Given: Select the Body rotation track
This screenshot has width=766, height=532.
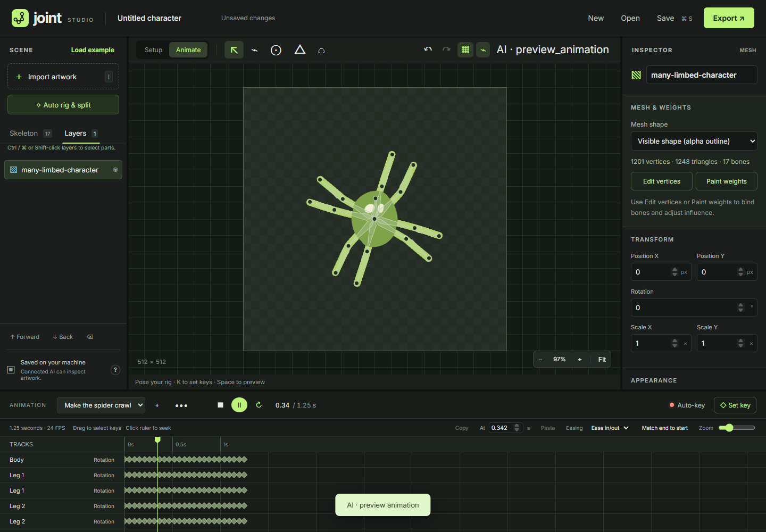Looking at the screenshot, I should click(62, 460).
